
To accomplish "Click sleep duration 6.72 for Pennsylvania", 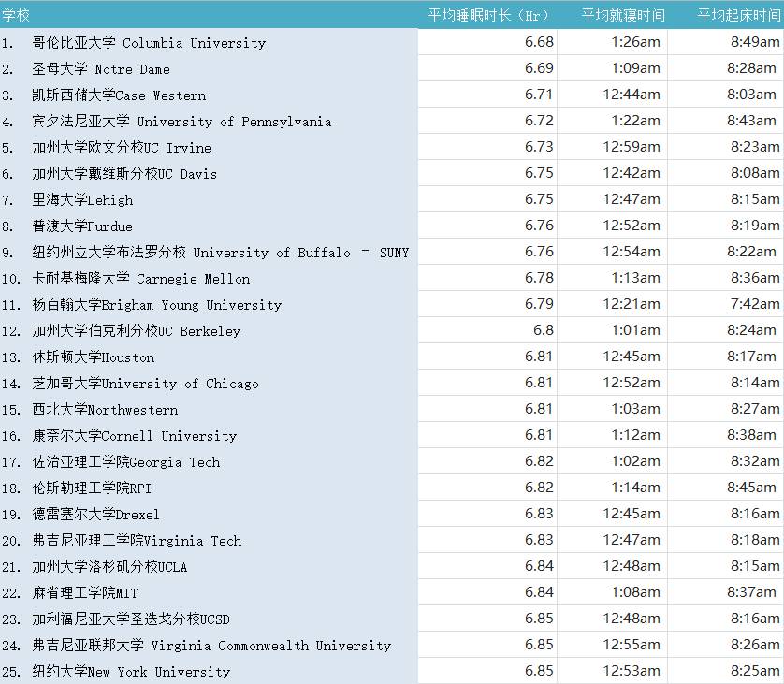I will coord(539,120).
